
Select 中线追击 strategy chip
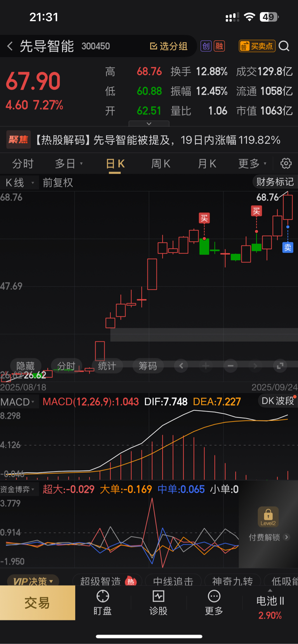[x=173, y=581]
